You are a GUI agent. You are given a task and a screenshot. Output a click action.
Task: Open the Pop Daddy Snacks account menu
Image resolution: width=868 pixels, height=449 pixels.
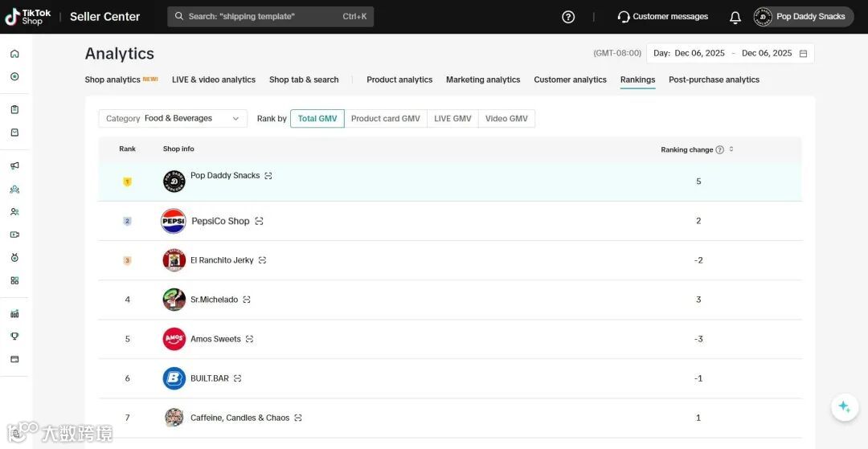(x=803, y=17)
